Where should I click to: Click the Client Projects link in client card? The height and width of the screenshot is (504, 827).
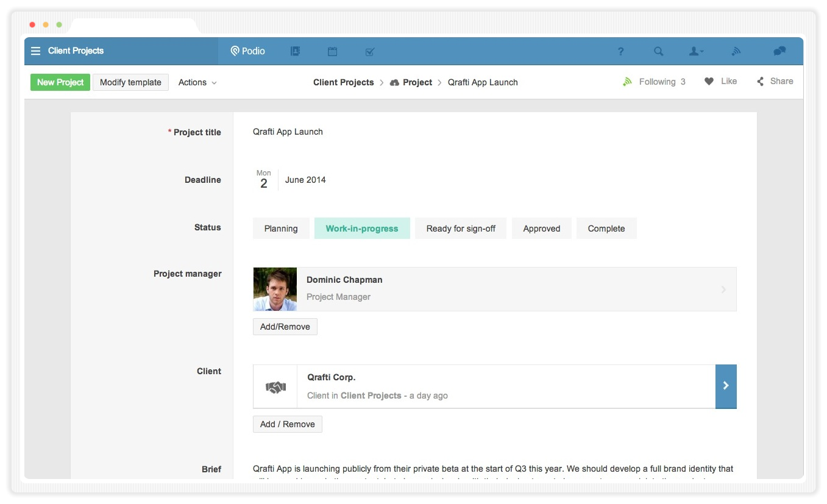click(x=371, y=396)
